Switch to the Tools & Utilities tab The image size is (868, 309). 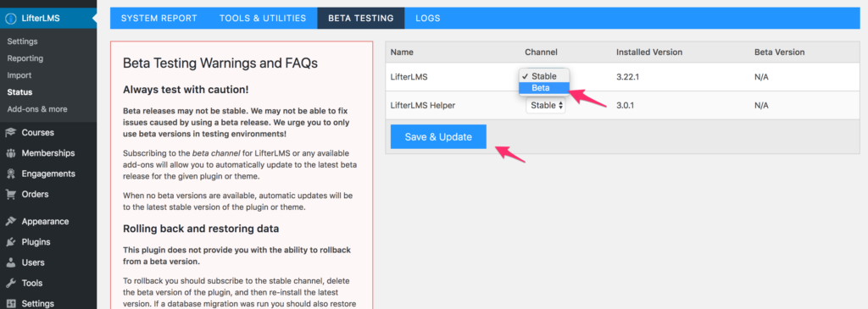[x=263, y=19]
